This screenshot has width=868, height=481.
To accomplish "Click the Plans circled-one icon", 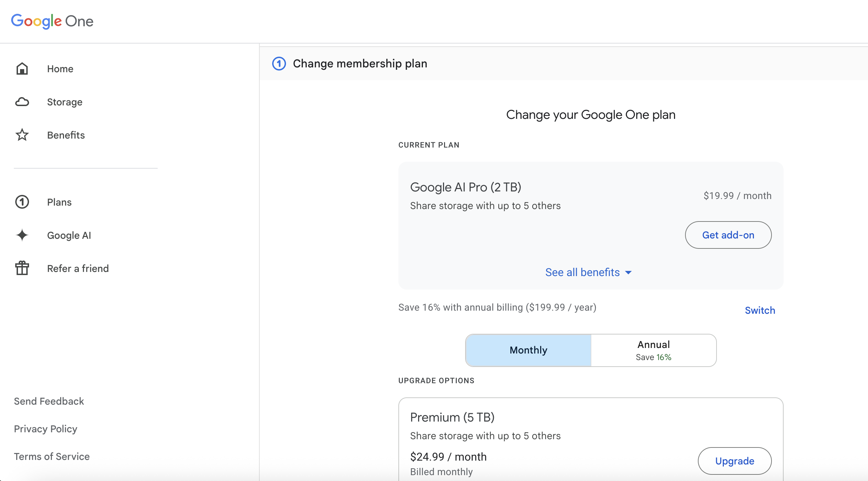I will tap(22, 202).
